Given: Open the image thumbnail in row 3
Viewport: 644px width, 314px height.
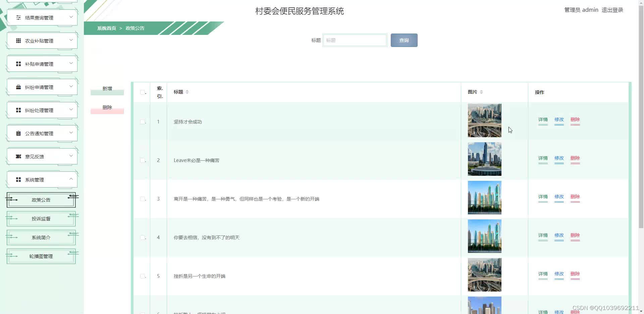Looking at the screenshot, I should pyautogui.click(x=484, y=198).
